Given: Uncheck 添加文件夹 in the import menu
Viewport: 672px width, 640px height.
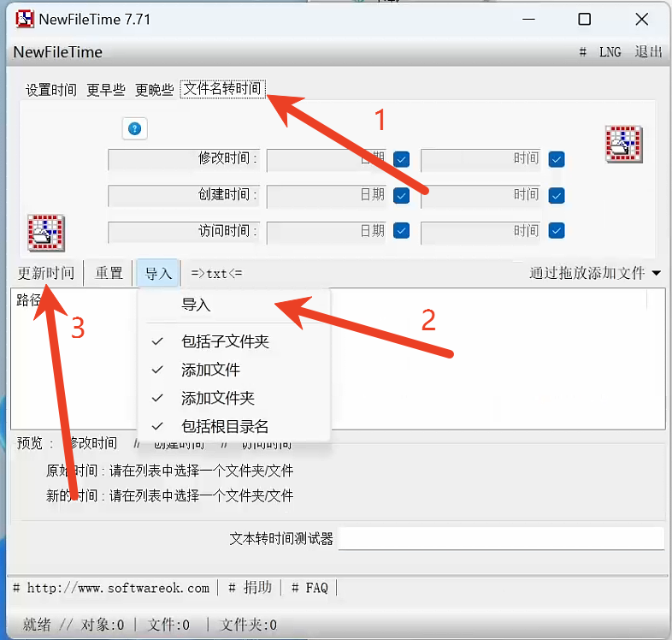Looking at the screenshot, I should tap(233, 398).
